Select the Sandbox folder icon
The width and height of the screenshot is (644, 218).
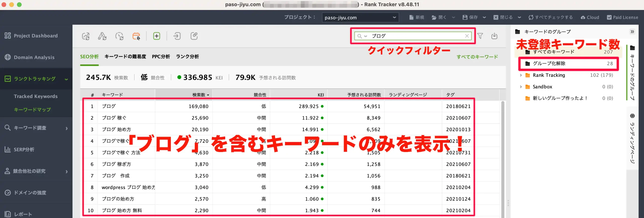528,87
